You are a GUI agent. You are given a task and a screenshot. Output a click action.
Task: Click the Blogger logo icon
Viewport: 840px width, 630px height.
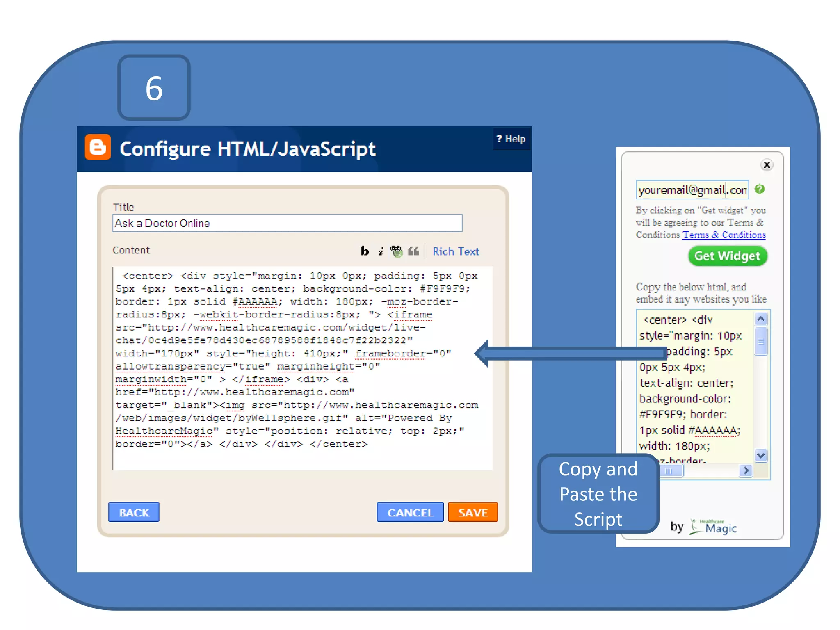pos(98,147)
